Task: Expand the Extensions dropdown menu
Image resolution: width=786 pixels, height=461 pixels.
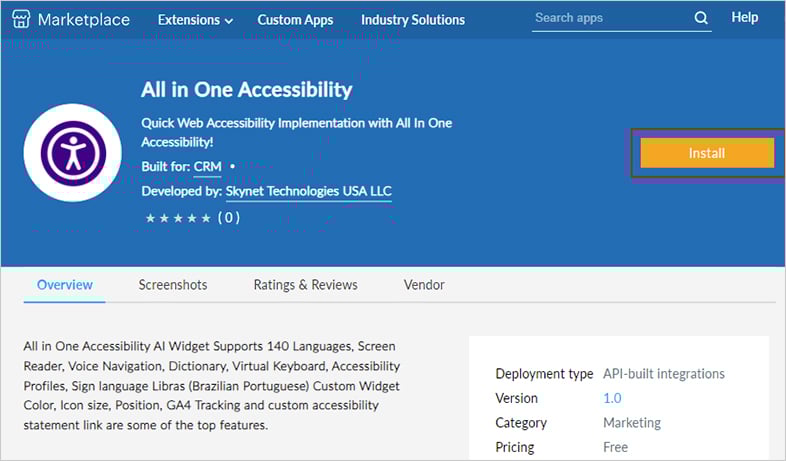Action: [195, 20]
